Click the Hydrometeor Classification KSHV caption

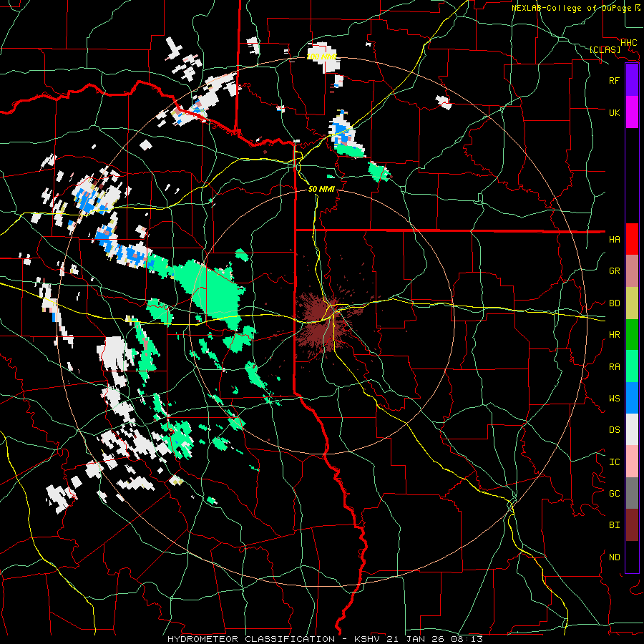pyautogui.click(x=325, y=639)
